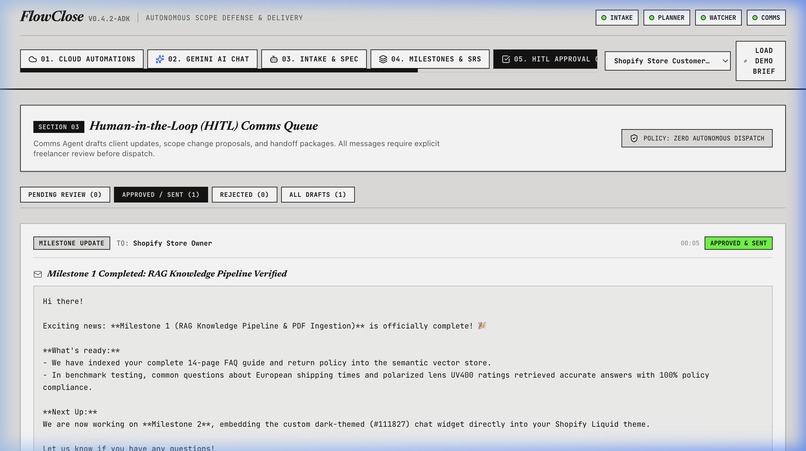Show Pending Review (0) drafts
The height and width of the screenshot is (451, 806).
pyautogui.click(x=65, y=194)
